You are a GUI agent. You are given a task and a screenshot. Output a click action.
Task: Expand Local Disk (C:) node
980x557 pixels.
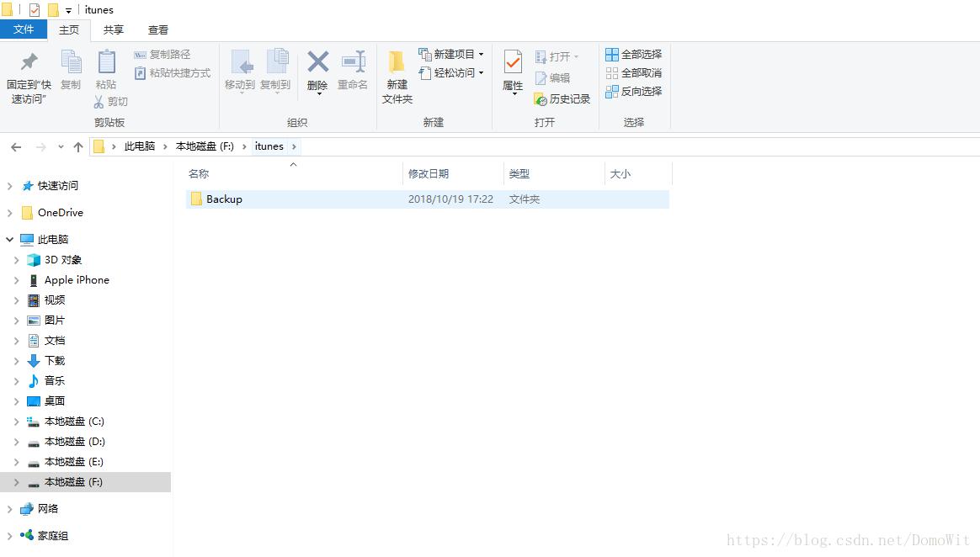point(16,422)
